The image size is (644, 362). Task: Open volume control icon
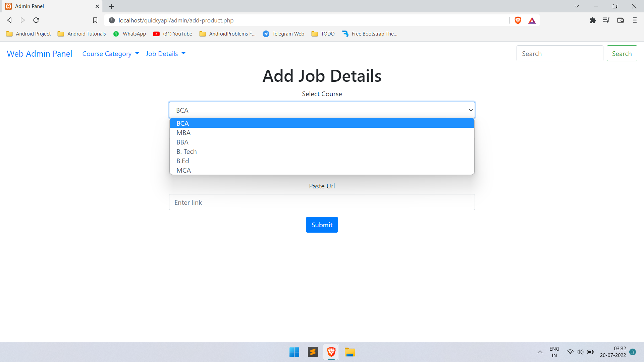click(580, 352)
